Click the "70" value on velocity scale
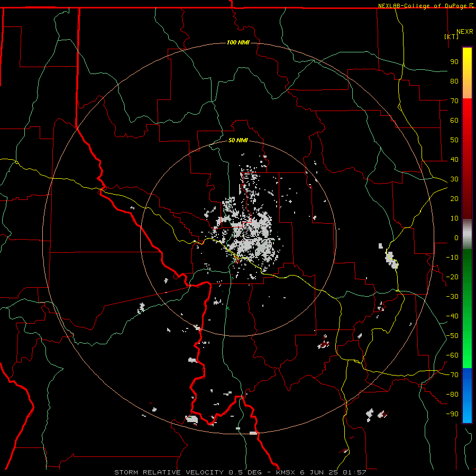The height and width of the screenshot is (476, 476). [x=454, y=101]
